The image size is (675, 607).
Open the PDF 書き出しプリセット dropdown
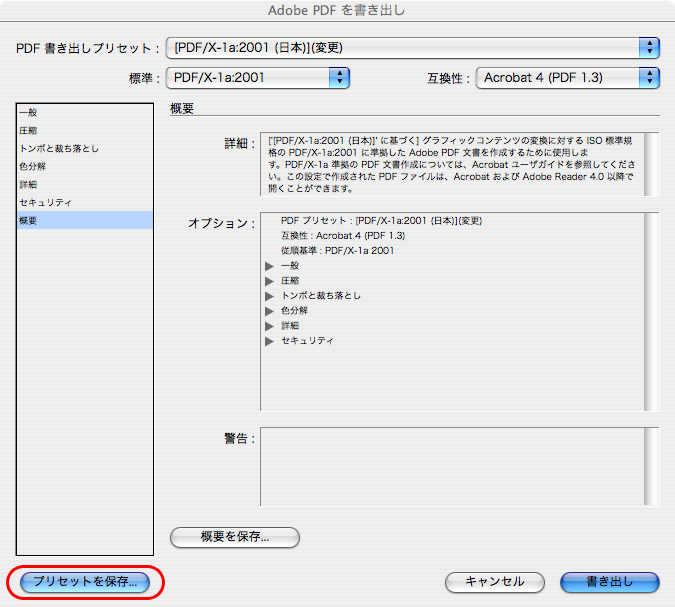412,48
